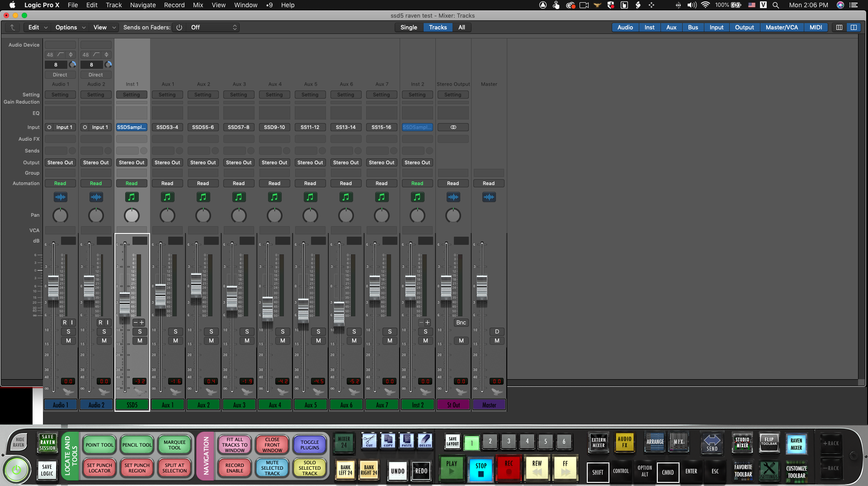Click the Undo button
This screenshot has width=868, height=486.
click(x=398, y=471)
